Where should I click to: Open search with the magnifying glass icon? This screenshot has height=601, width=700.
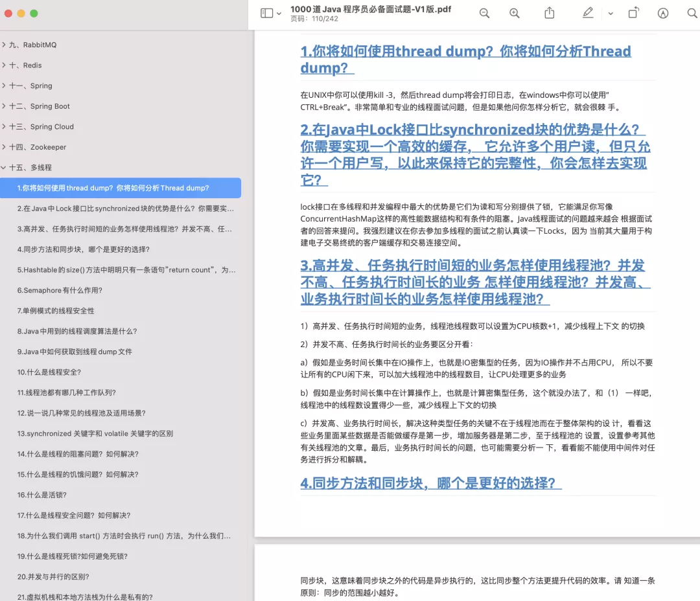pos(692,13)
